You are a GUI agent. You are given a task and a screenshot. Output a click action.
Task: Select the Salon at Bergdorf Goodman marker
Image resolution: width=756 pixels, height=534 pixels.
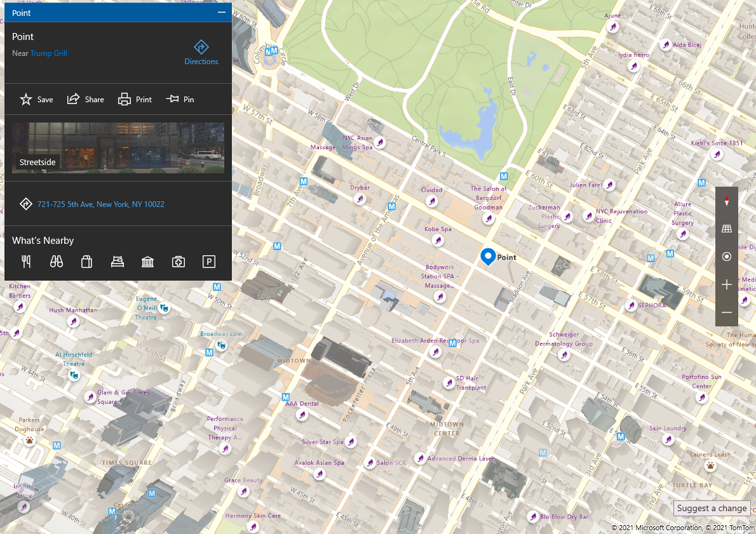(489, 218)
